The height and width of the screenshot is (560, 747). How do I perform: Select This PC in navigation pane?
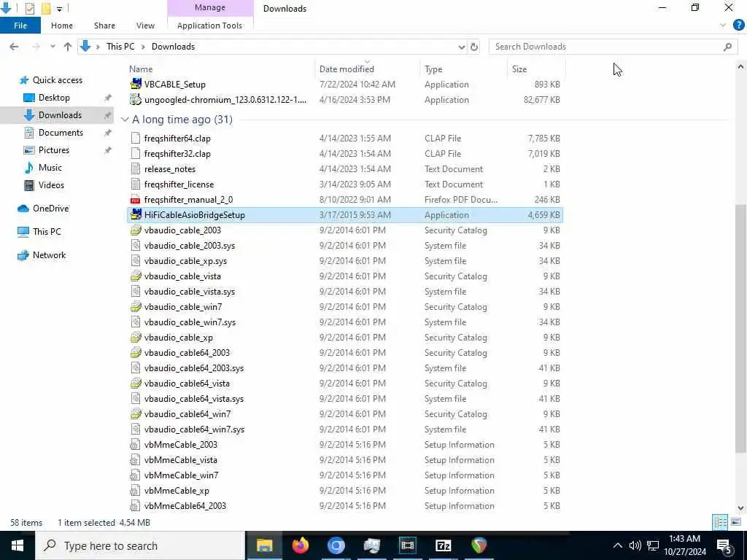click(47, 232)
